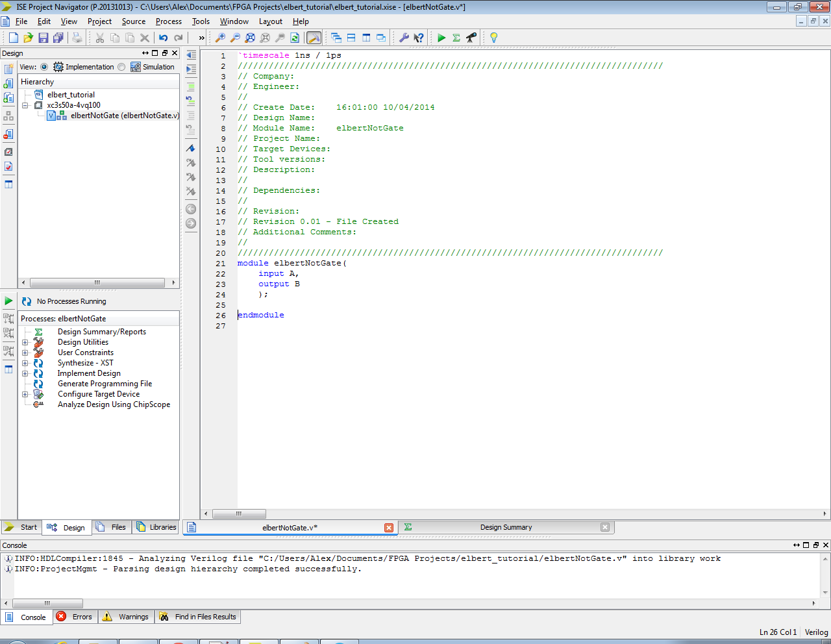
Task: Expand the User Constraints process
Action: point(25,353)
